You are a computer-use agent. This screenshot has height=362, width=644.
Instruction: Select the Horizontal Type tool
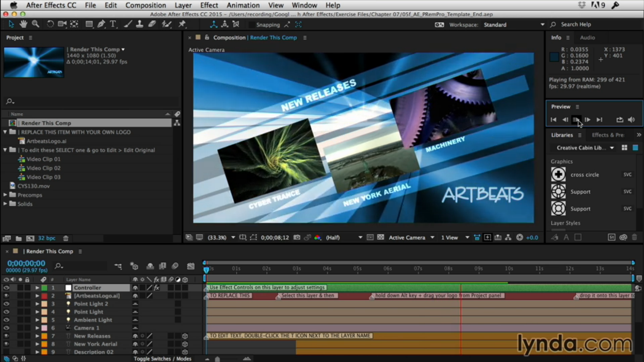(113, 24)
